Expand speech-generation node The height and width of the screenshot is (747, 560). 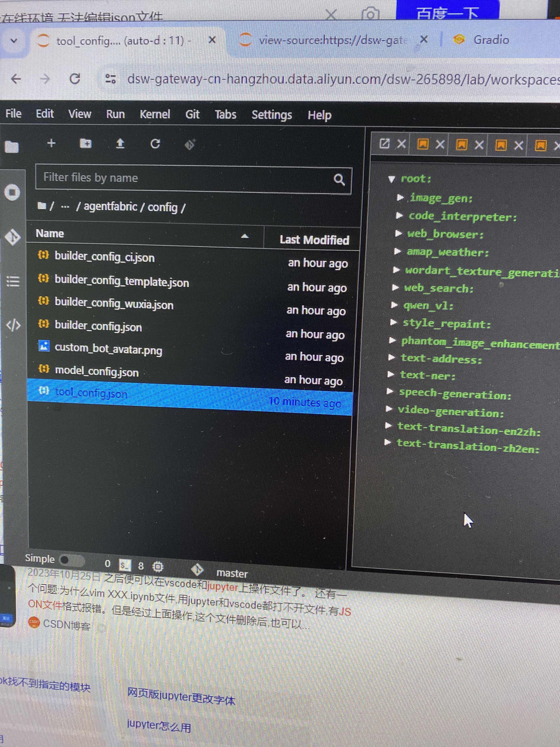coord(390,391)
